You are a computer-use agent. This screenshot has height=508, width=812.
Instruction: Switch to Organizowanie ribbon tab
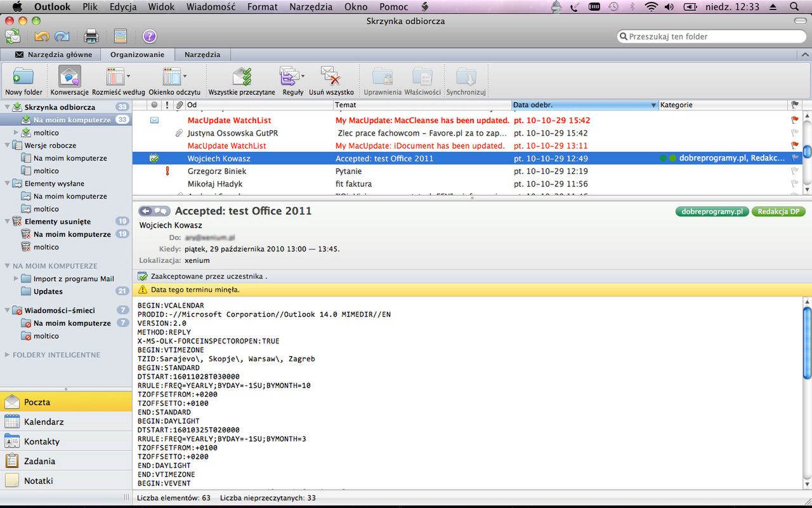[137, 55]
